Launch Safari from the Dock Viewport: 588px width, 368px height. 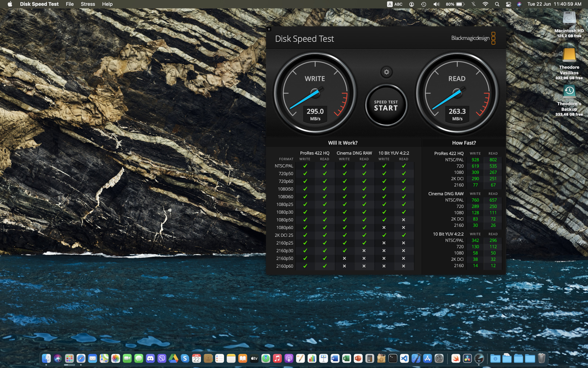click(81, 358)
